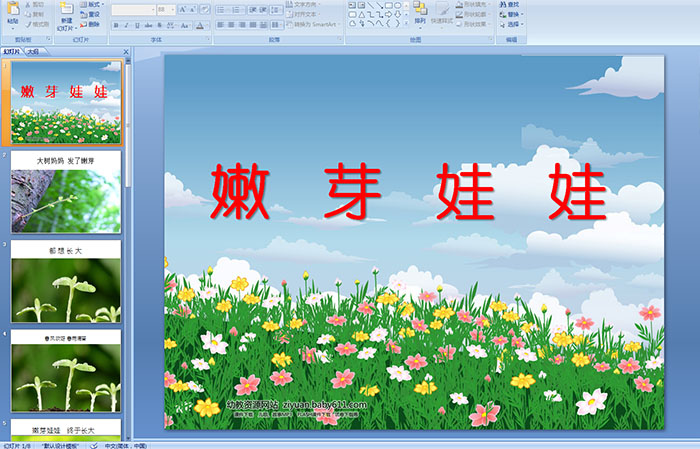Select slide 2 thumbnail 大树妈妈 发了嫩芽
The height and width of the screenshot is (449, 700).
[66, 191]
